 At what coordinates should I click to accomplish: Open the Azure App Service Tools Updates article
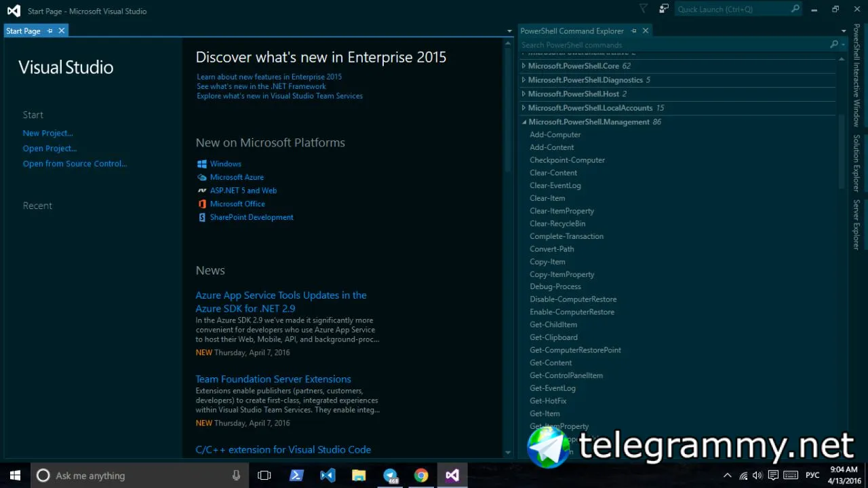tap(281, 302)
